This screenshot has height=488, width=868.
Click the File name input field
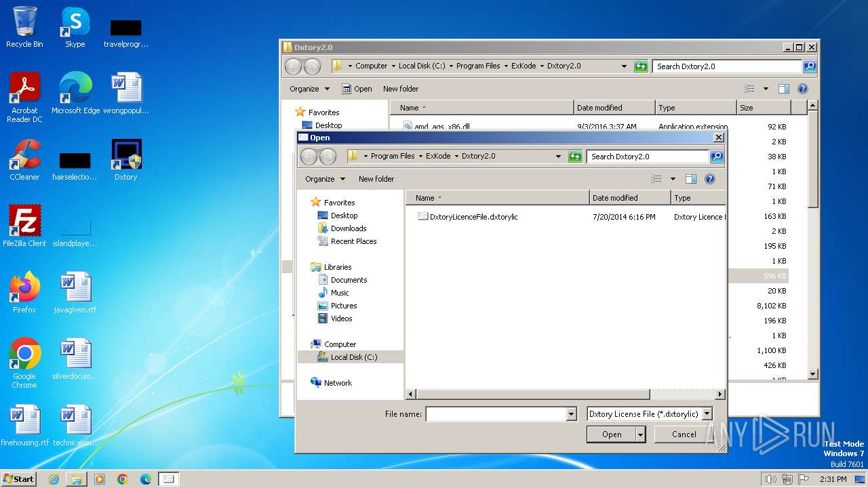pyautogui.click(x=496, y=414)
